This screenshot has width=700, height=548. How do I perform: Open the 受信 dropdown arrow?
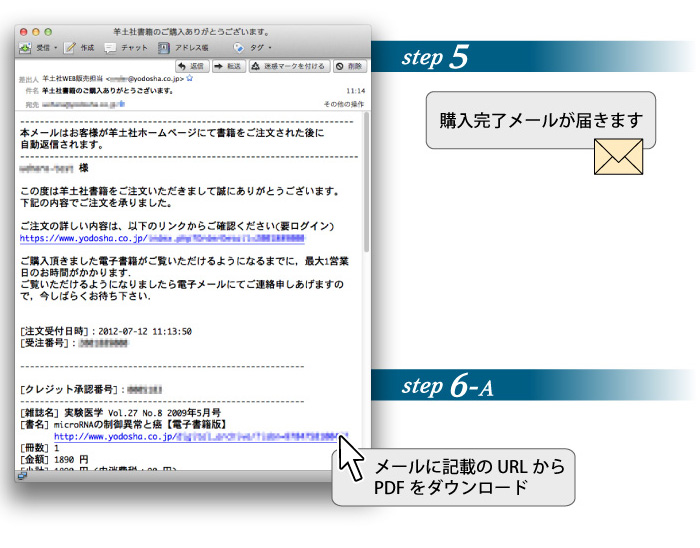tap(56, 48)
